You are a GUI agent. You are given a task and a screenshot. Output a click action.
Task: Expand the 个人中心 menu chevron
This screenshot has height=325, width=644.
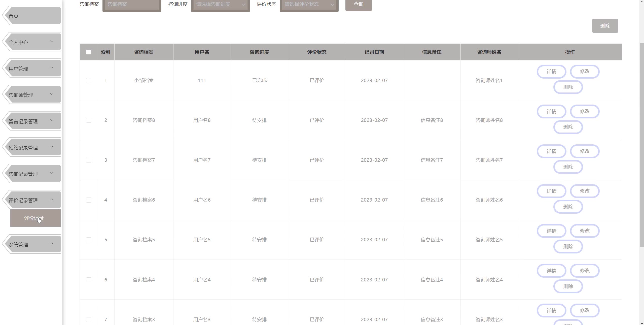(x=52, y=42)
